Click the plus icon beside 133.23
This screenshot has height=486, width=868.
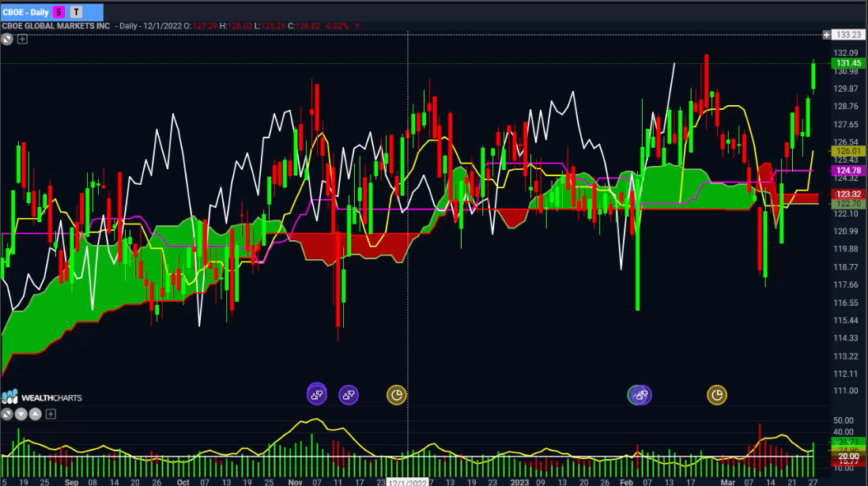click(826, 34)
